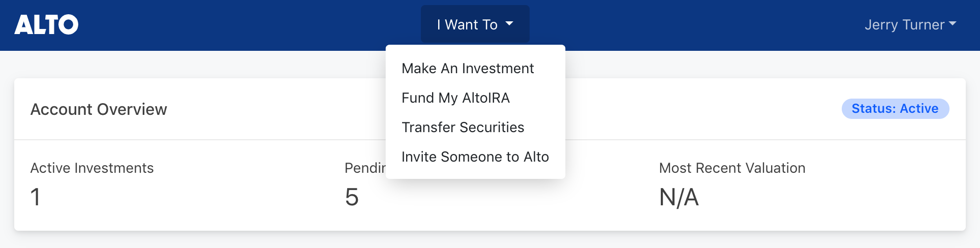Click the Status: Active badge
The height and width of the screenshot is (248, 980).
895,109
